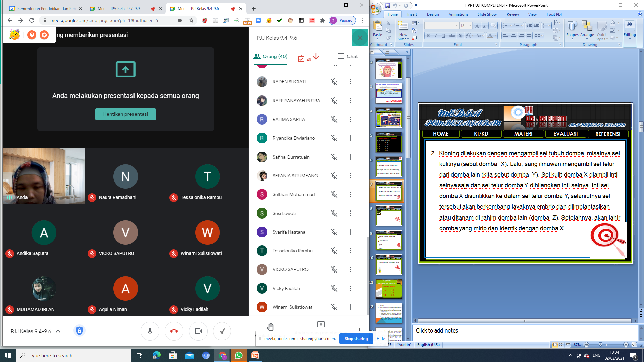This screenshot has width=644, height=362.
Task: Toggle the camera on or off
Action: coord(198,331)
